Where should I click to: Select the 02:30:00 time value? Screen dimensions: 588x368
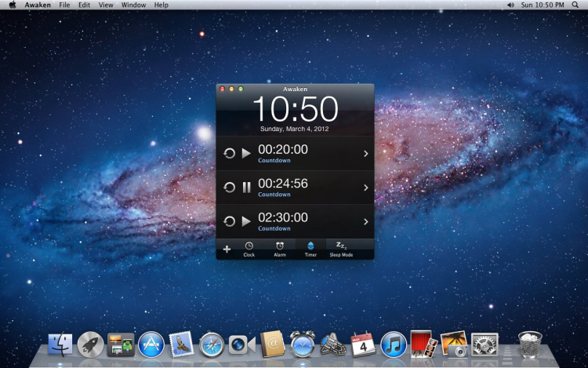(x=283, y=217)
